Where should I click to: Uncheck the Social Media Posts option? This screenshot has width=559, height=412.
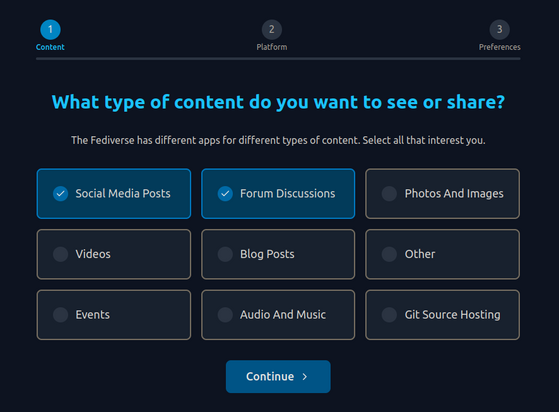(114, 194)
